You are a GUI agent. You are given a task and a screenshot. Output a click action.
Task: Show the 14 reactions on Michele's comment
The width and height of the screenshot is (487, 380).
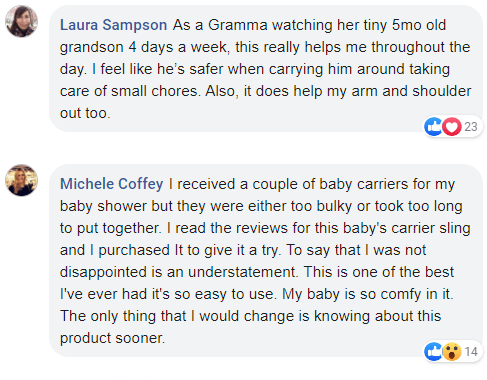click(471, 352)
